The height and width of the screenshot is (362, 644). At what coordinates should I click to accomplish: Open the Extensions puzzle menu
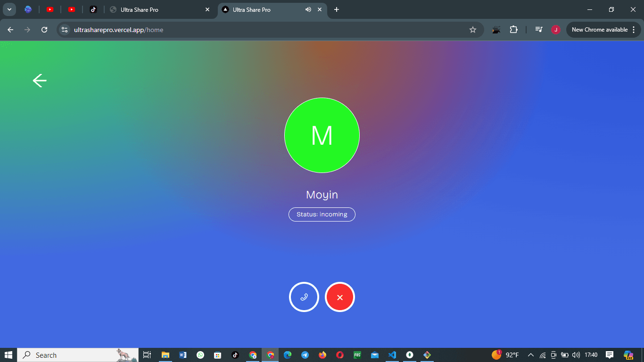[513, 30]
